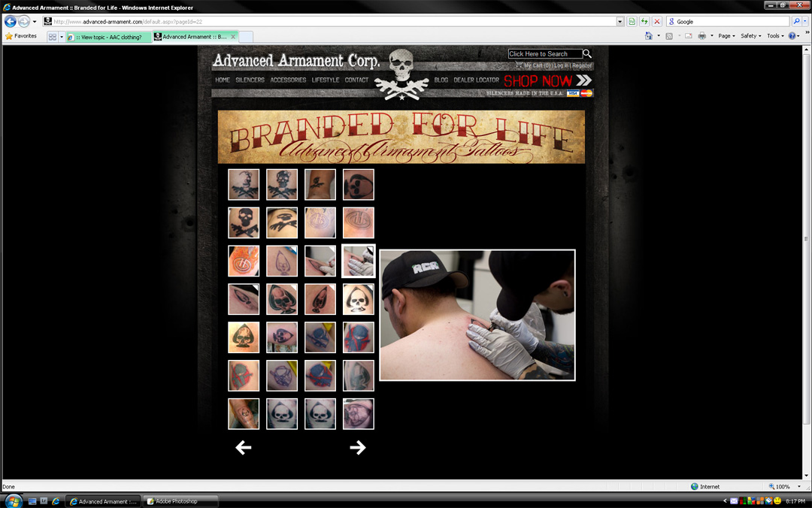The image size is (812, 508).
Task: Click the Read Mail icon
Action: tap(689, 36)
